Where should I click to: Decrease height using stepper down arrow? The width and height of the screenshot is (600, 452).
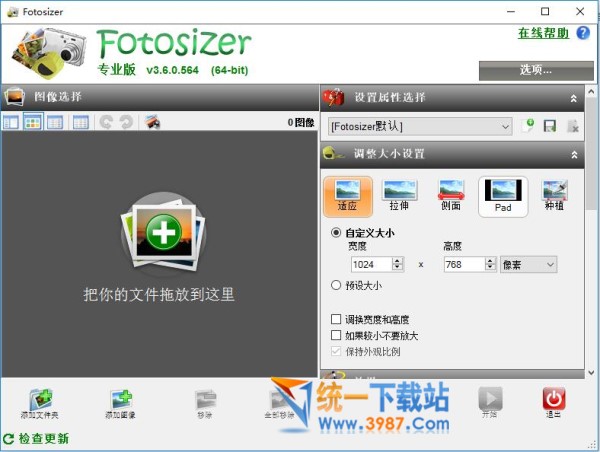click(x=490, y=268)
